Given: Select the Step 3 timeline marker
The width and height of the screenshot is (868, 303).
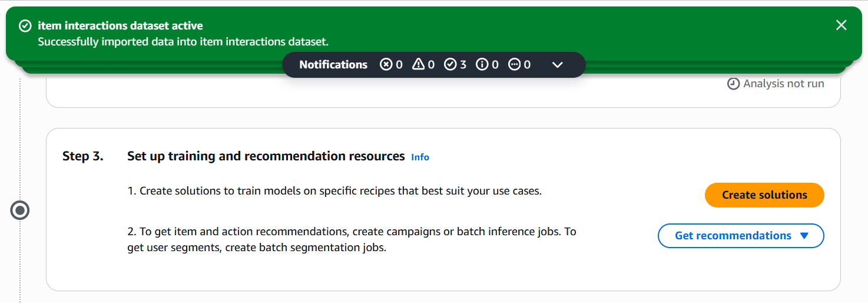Looking at the screenshot, I should tap(20, 210).
